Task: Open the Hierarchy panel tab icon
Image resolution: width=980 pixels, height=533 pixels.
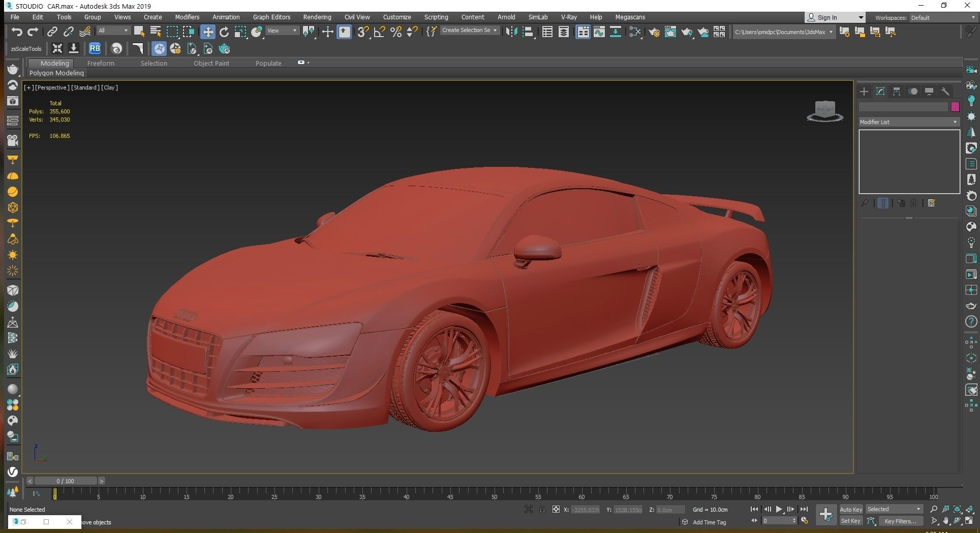Action: point(897,92)
